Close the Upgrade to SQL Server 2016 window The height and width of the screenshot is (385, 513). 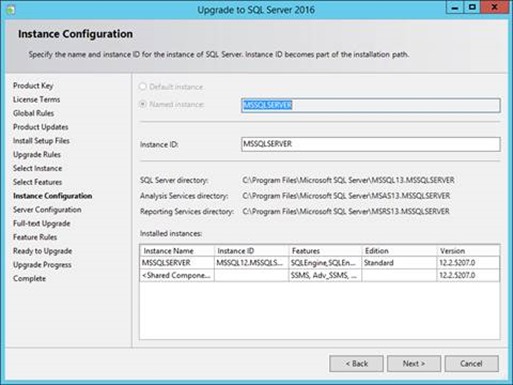495,7
